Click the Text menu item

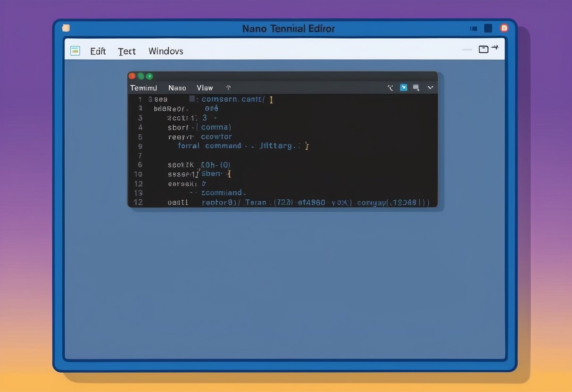click(x=126, y=51)
